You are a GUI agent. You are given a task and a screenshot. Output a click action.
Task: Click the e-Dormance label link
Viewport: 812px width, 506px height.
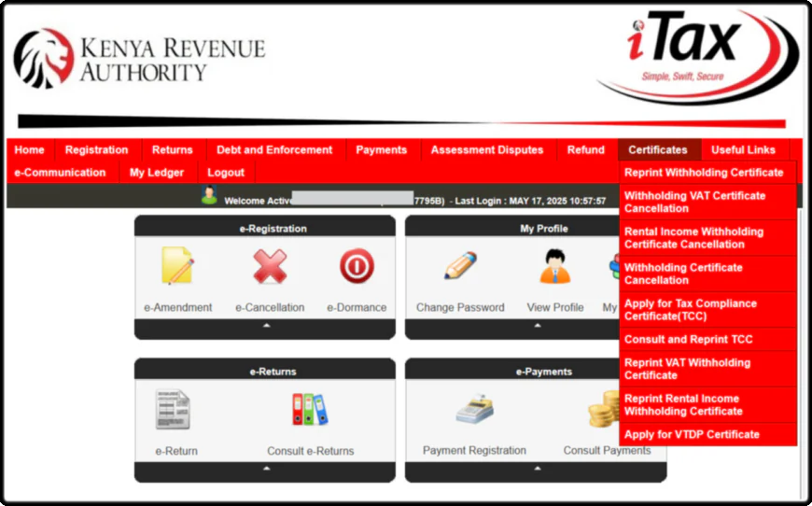[x=357, y=308]
